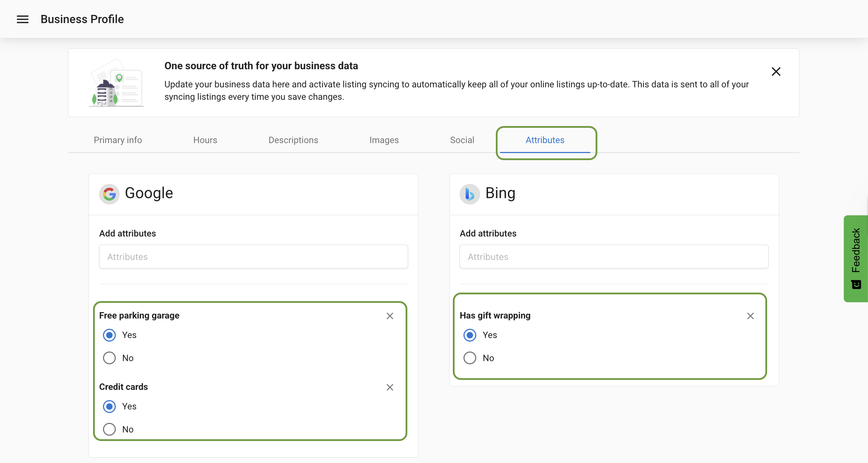The image size is (868, 463).
Task: Select Yes for Has gift wrapping
Action: pyautogui.click(x=470, y=335)
